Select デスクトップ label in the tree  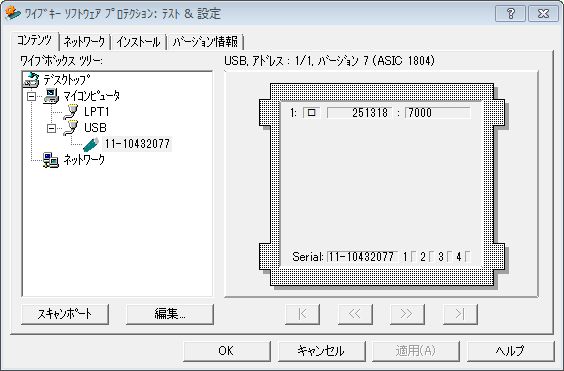coord(67,80)
